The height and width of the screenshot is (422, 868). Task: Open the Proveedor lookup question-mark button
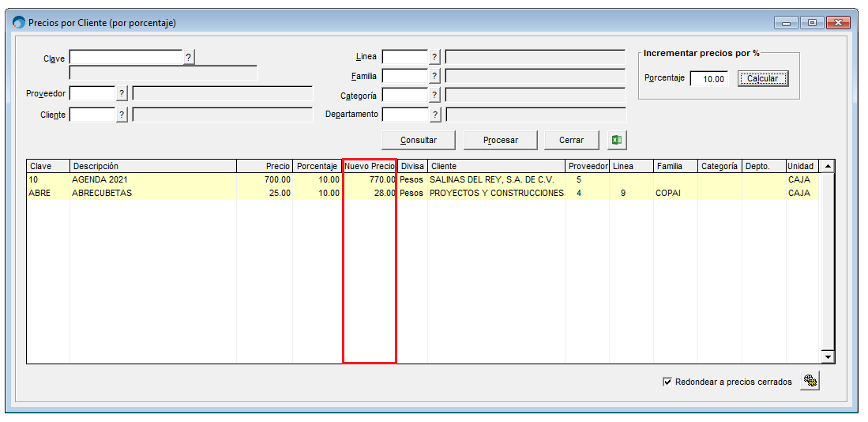122,93
